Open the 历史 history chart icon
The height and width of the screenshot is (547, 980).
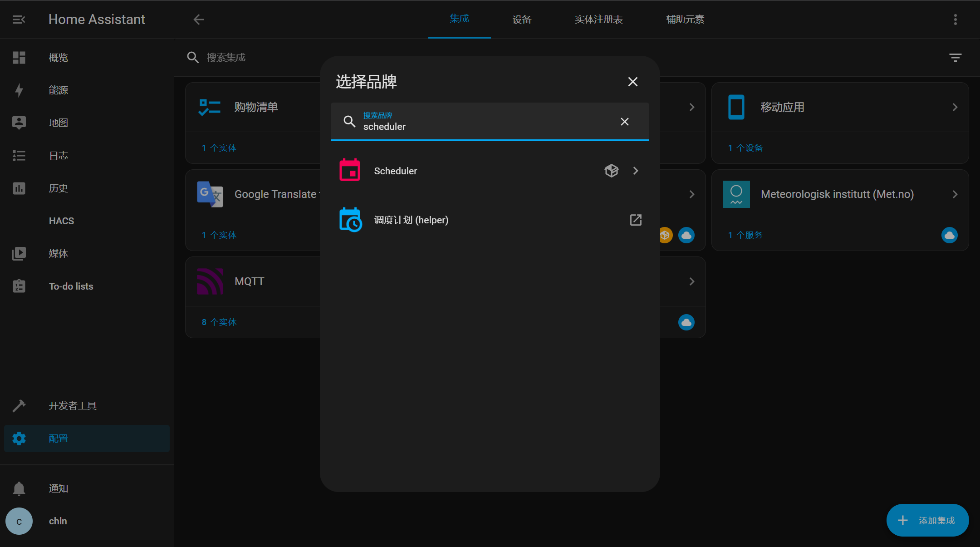(x=19, y=188)
